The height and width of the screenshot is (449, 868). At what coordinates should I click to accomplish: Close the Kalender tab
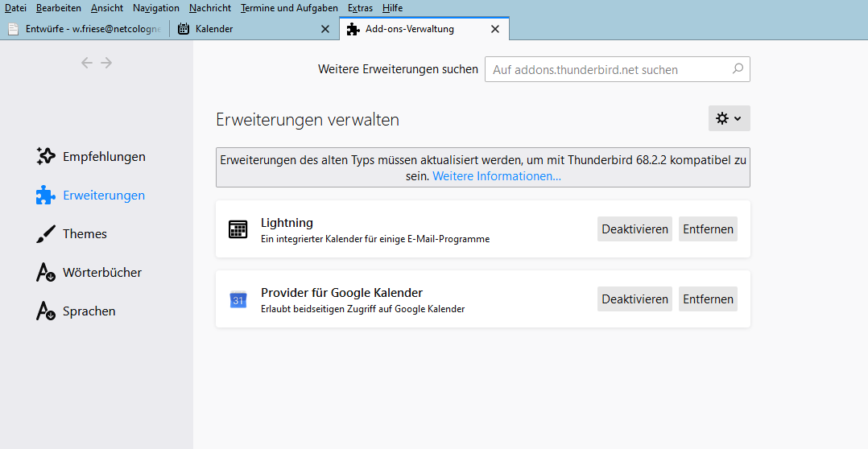tap(325, 29)
